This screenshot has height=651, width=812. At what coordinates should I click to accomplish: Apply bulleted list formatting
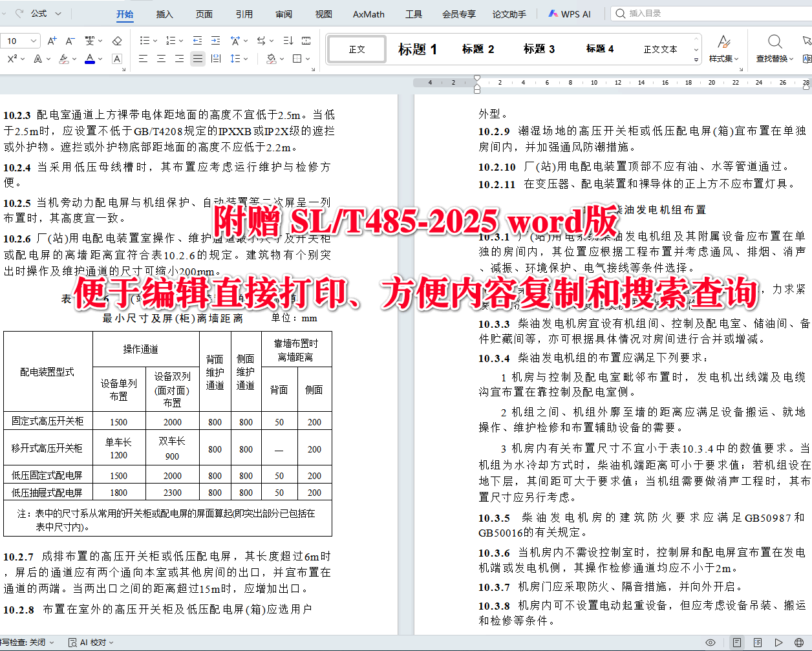(145, 41)
